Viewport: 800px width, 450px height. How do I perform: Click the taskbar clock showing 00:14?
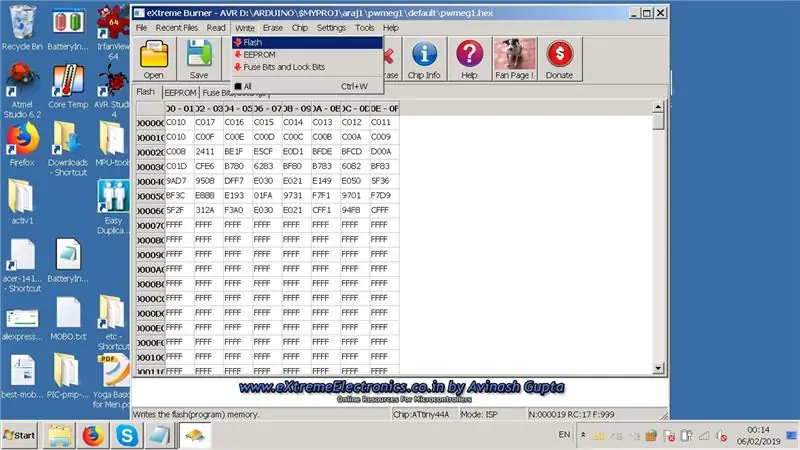tap(758, 436)
